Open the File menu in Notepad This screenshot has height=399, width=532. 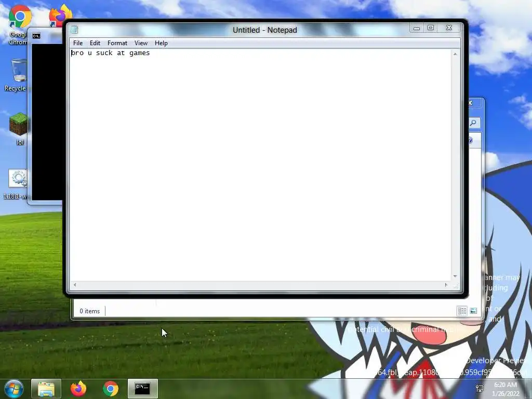pos(78,43)
